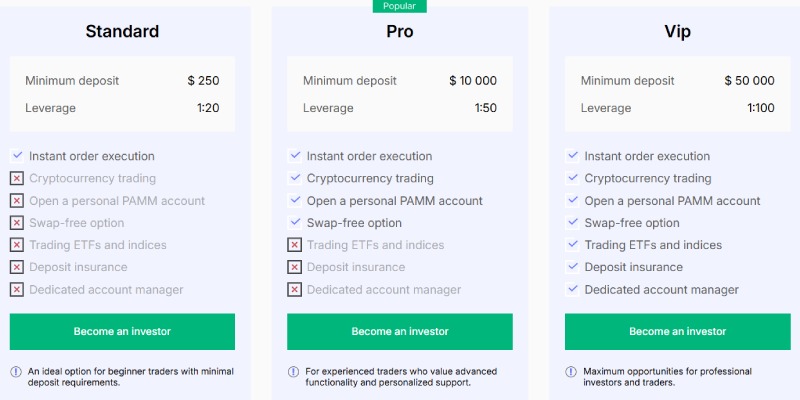The height and width of the screenshot is (400, 800).
Task: Click Pro's Dedicated account manager X icon
Action: click(x=295, y=290)
